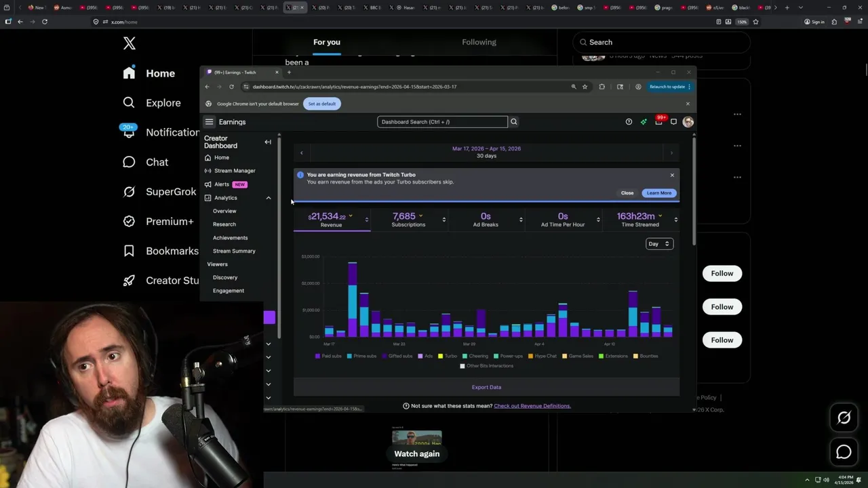Focus the Dashboard Search input field

coord(442,122)
